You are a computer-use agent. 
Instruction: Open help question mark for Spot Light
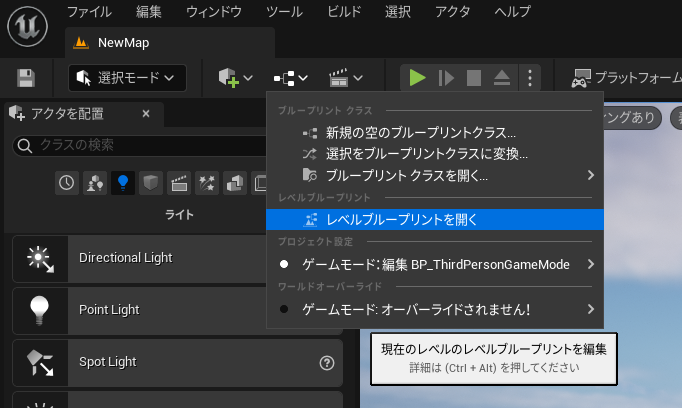pos(327,363)
